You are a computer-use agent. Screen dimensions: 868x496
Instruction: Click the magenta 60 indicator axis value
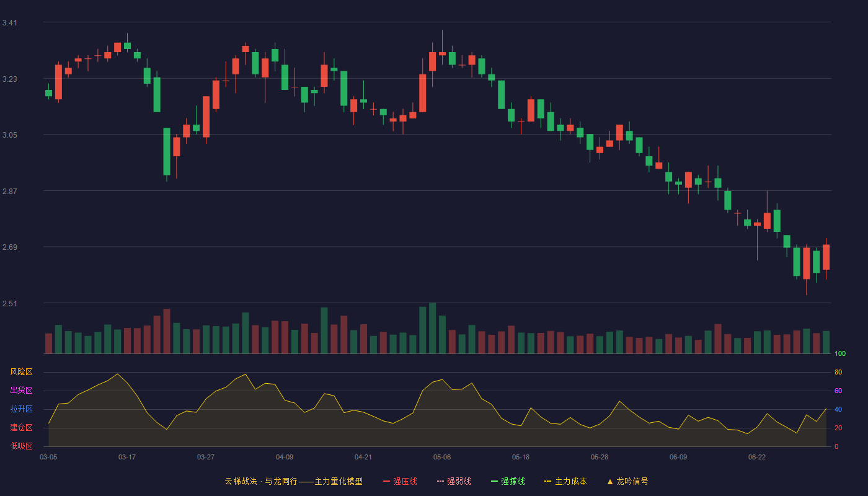838,391
